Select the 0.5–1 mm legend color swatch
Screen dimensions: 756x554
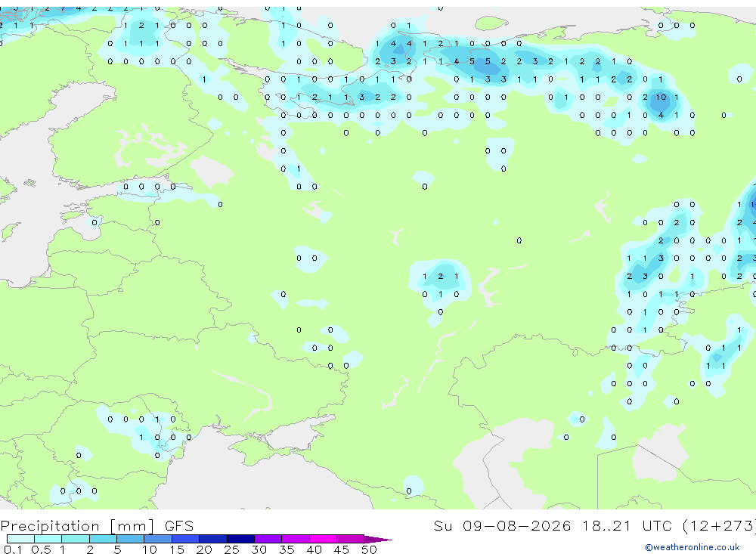click(x=48, y=539)
